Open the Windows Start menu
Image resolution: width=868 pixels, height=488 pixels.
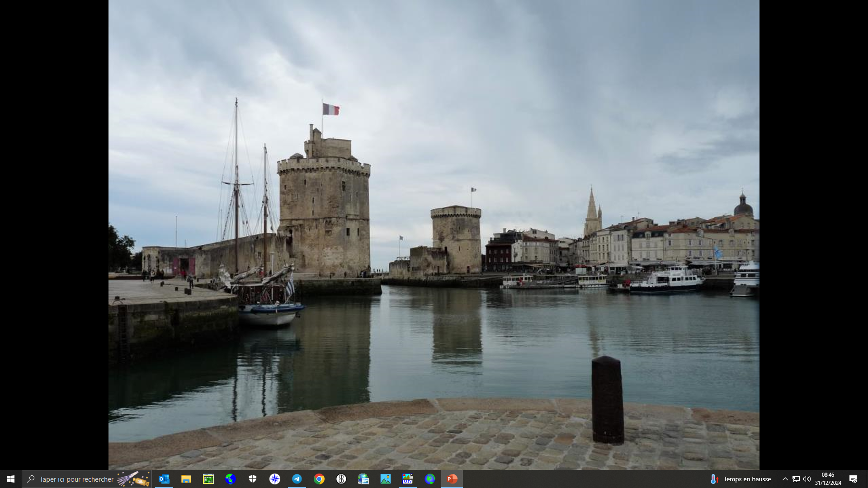pyautogui.click(x=11, y=479)
